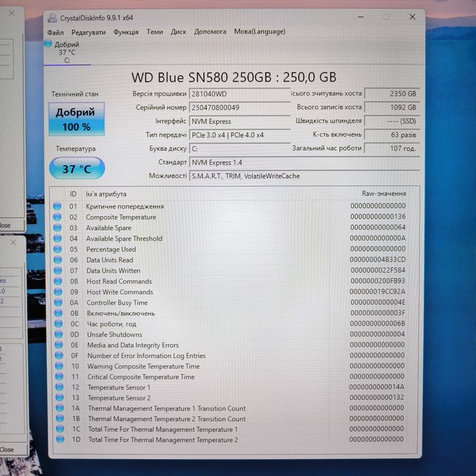Click status icon for Host Read Commands row

coord(58,281)
